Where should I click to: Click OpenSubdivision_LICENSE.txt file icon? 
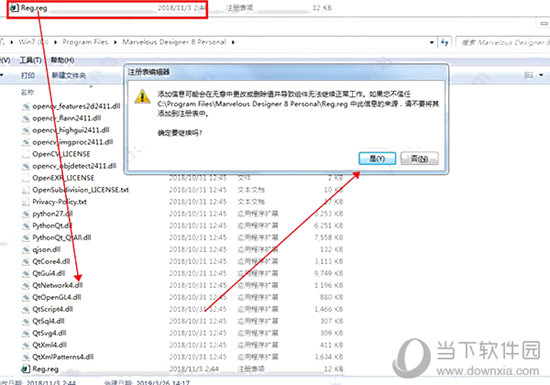click(26, 190)
